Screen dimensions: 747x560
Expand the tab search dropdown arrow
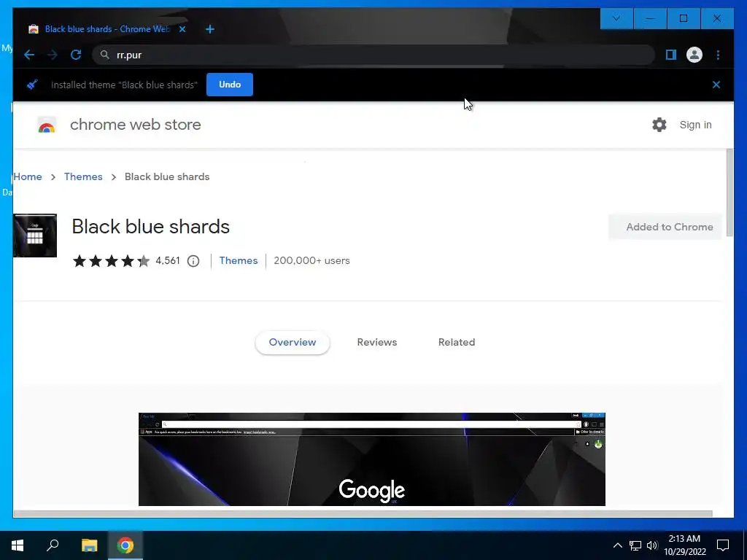click(616, 18)
